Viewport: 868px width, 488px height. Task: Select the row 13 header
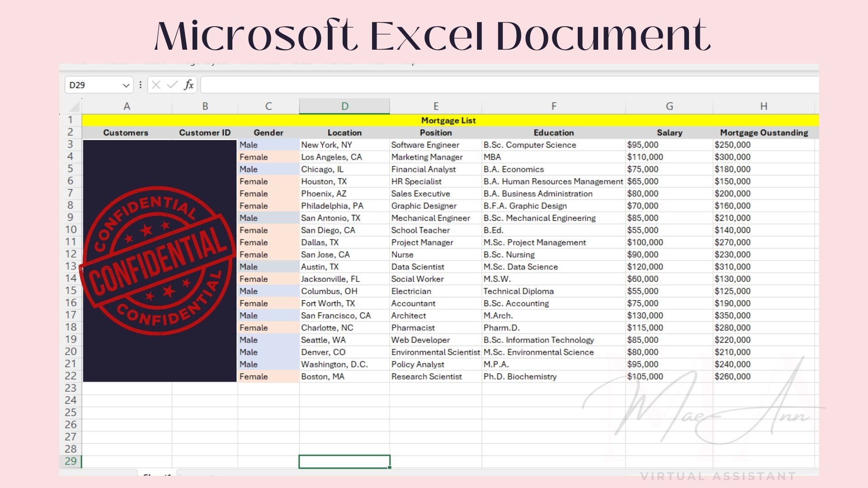(71, 266)
